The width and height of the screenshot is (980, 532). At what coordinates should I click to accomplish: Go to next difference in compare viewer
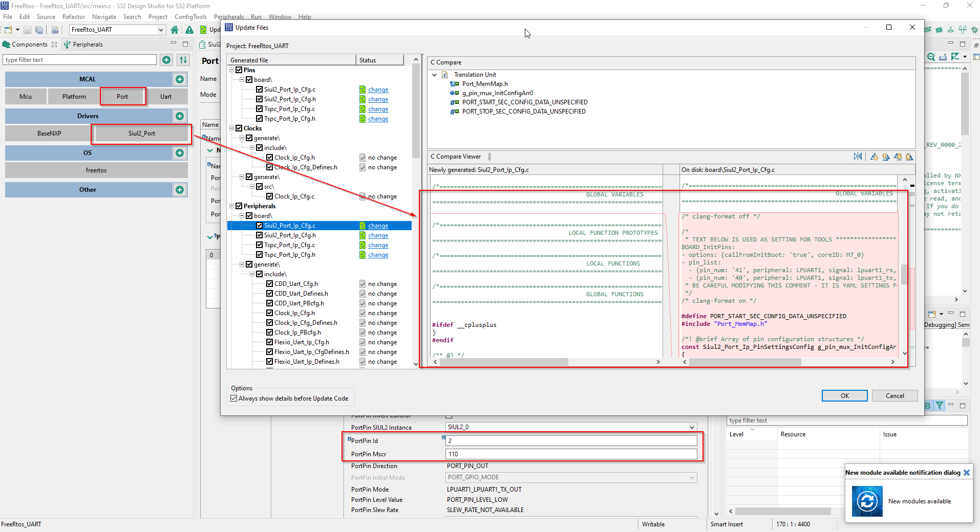point(874,157)
